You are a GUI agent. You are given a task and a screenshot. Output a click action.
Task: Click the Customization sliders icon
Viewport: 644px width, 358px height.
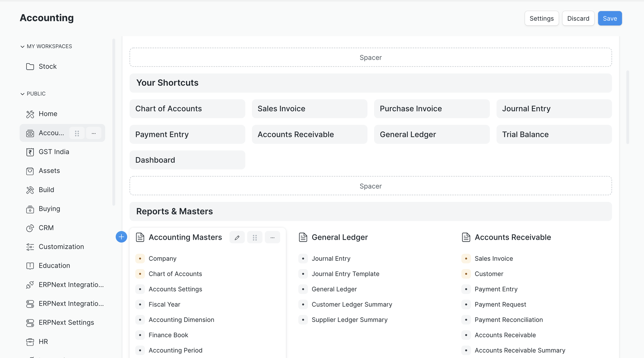[30, 247]
